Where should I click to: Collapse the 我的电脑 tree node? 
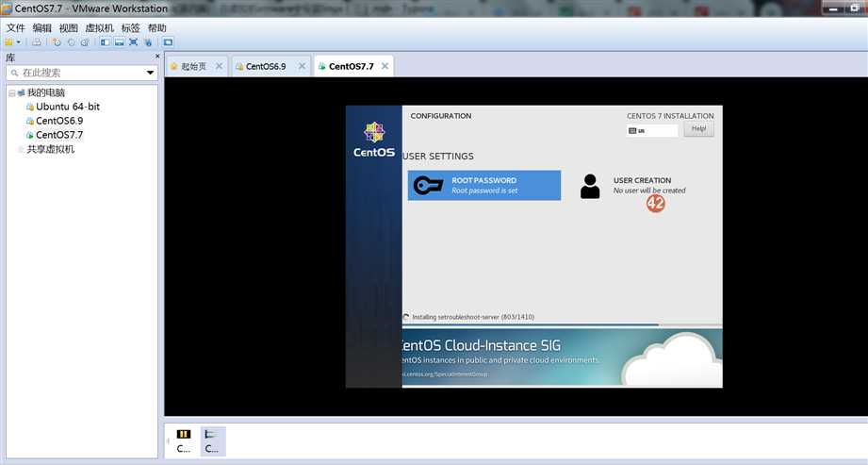pyautogui.click(x=11, y=93)
